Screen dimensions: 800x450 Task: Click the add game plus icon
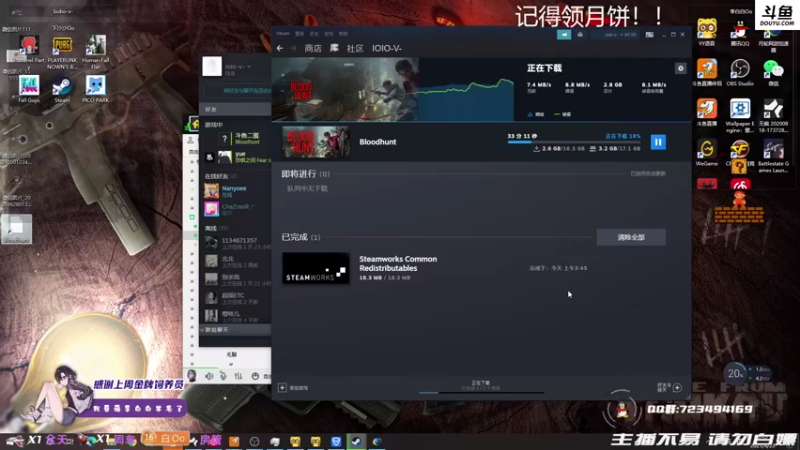tap(282, 388)
